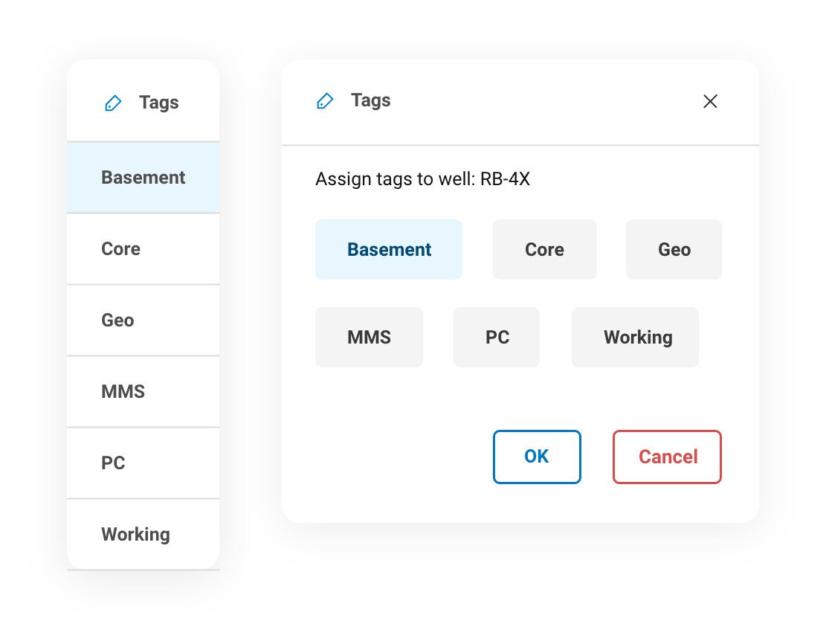Click the red Cancel button
The image size is (826, 644).
pyautogui.click(x=667, y=457)
